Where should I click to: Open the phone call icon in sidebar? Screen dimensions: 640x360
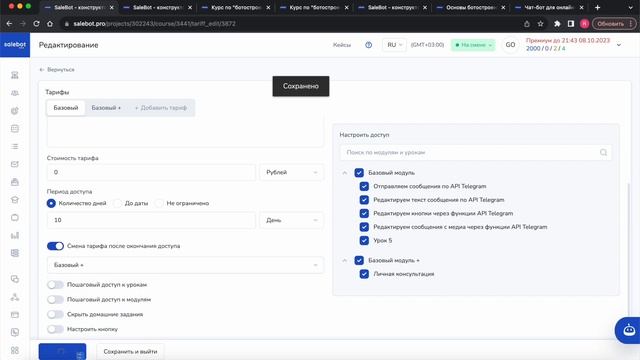coord(15,332)
